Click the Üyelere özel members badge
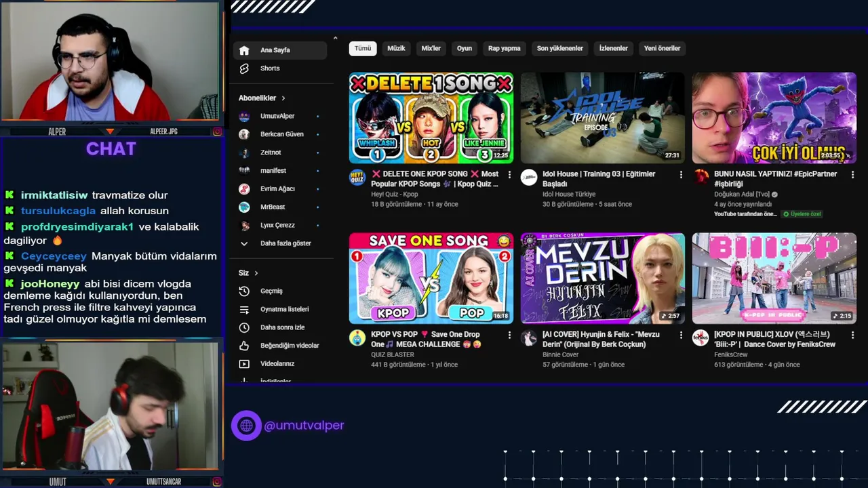 (802, 214)
